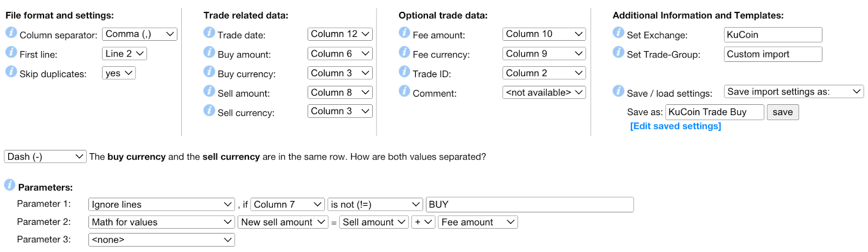The width and height of the screenshot is (868, 252).
Task: Open the Dash currency separator dropdown
Action: point(46,157)
